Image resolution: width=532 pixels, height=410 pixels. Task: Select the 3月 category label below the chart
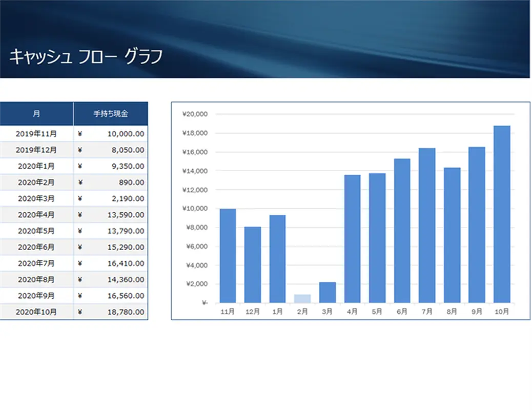pos(327,311)
